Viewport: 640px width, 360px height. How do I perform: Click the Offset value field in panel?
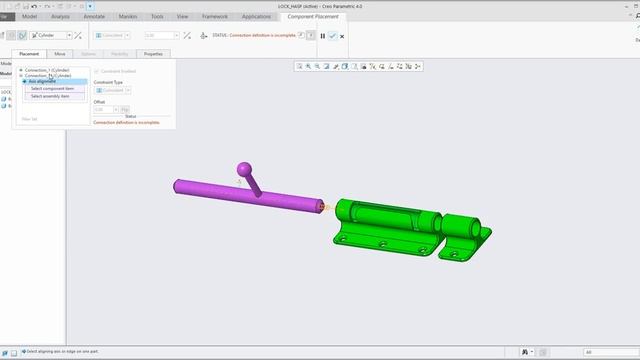click(x=103, y=109)
